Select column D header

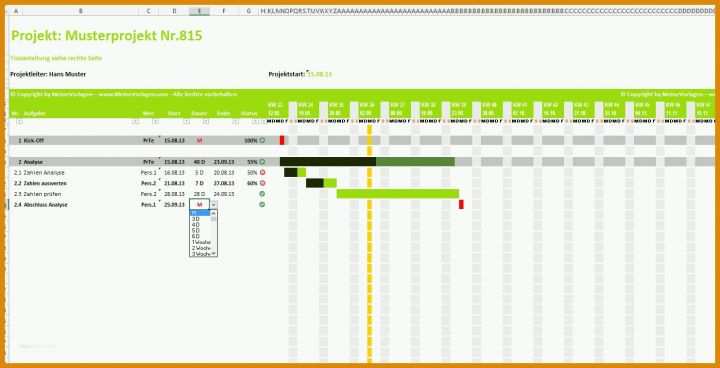tap(174, 11)
